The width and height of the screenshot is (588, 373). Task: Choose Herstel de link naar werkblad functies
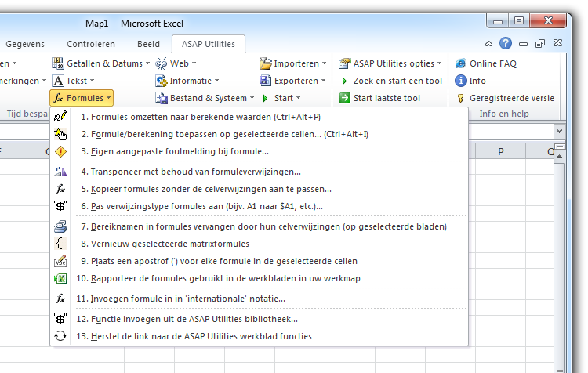(x=260, y=336)
